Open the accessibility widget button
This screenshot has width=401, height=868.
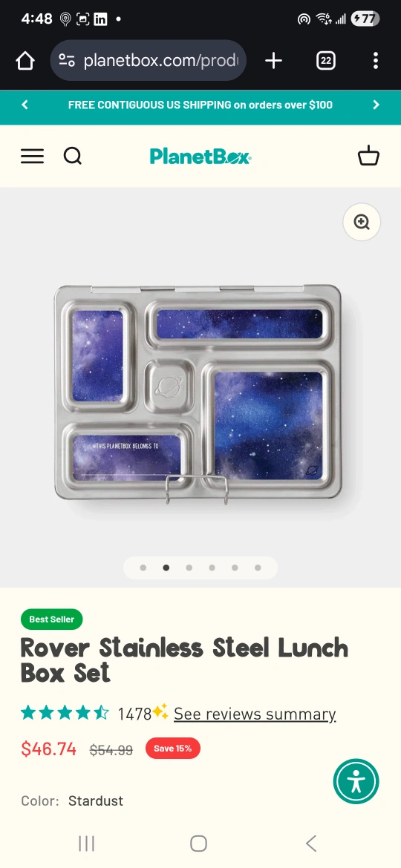(356, 781)
